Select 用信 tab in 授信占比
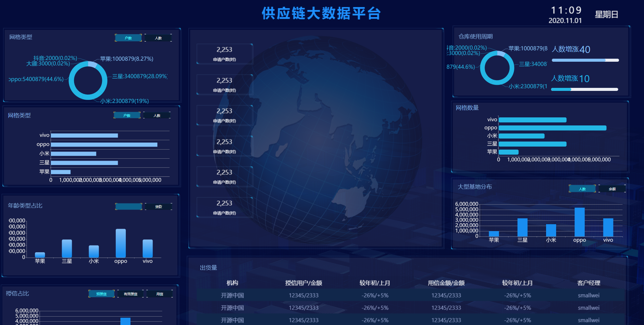644x325 pixels. 160,294
